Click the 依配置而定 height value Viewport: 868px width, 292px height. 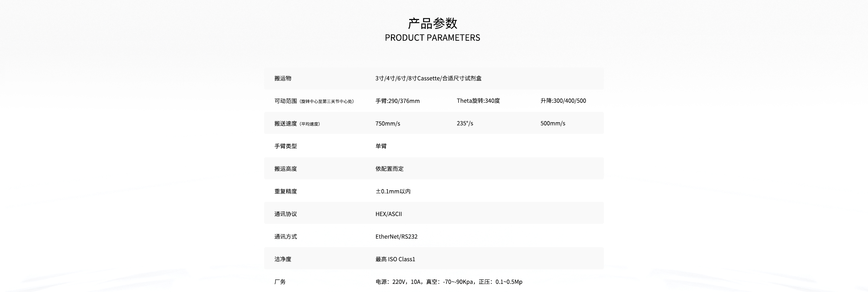tap(389, 169)
